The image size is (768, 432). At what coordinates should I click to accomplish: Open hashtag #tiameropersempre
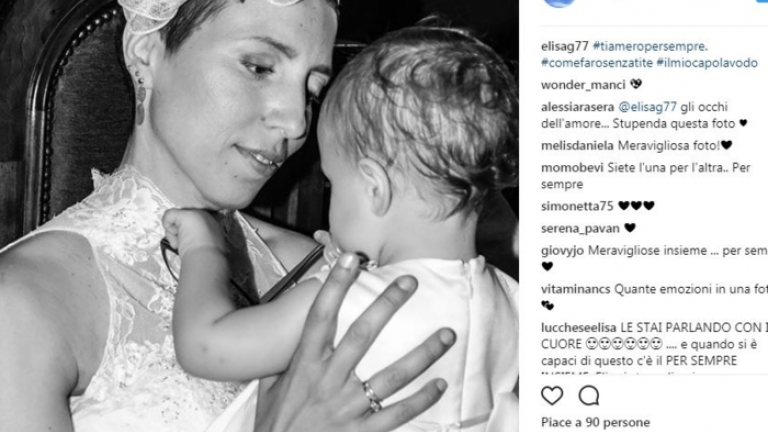click(650, 46)
